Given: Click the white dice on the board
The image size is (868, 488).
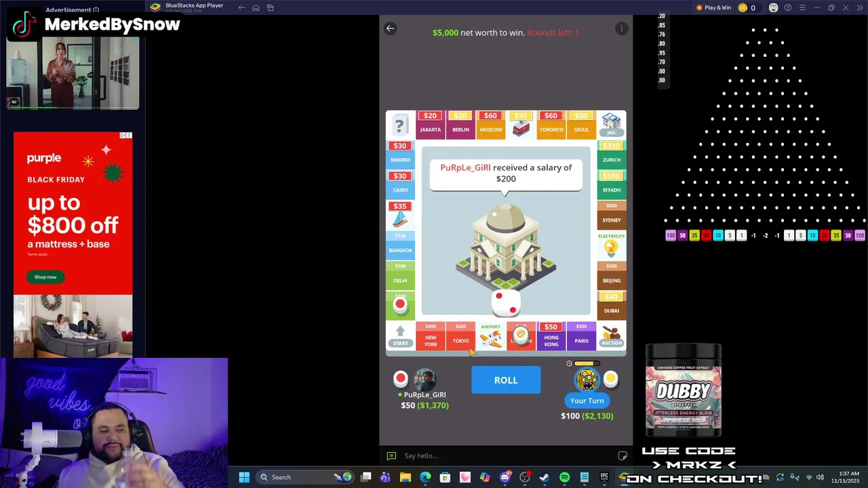Looking at the screenshot, I should [x=505, y=303].
